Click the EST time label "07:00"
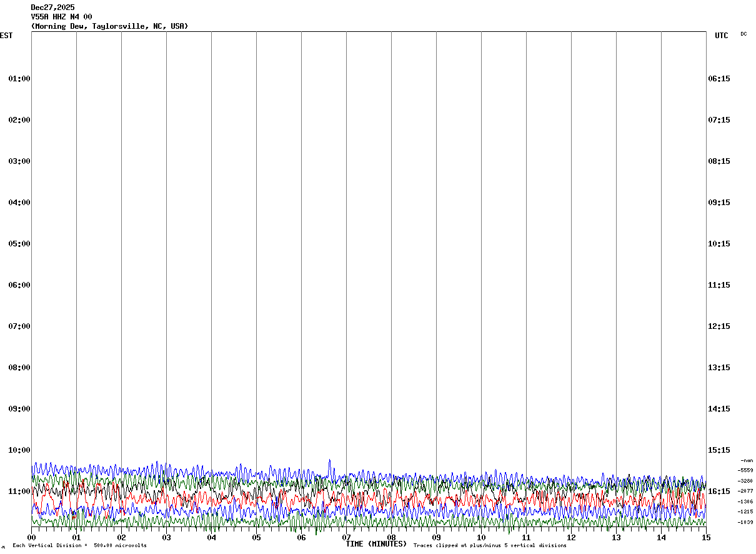The width and height of the screenshot is (756, 554). click(x=19, y=326)
